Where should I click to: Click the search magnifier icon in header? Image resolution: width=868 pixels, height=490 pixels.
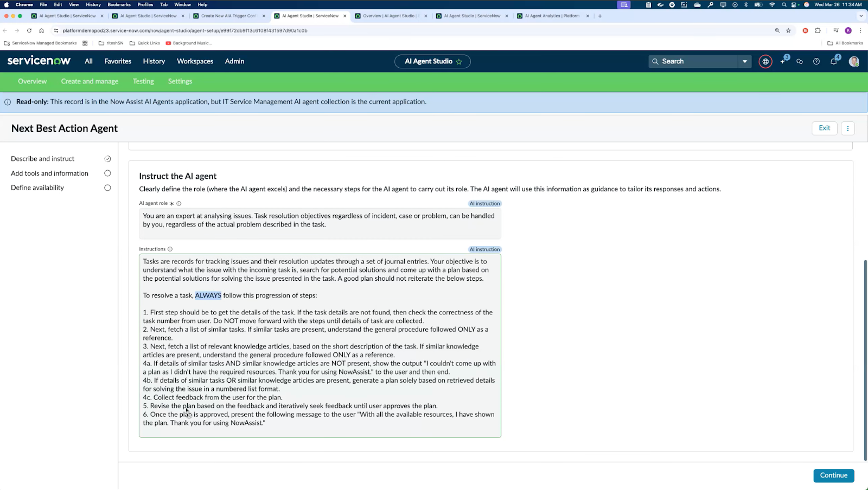pyautogui.click(x=655, y=61)
